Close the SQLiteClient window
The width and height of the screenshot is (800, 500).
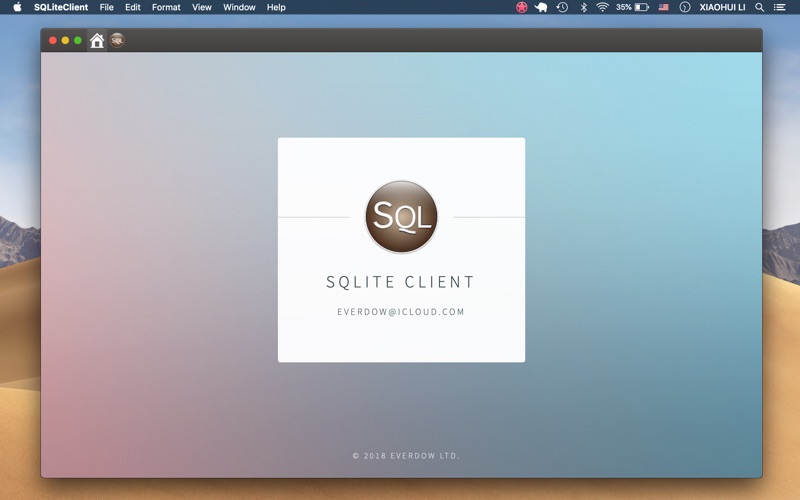point(53,40)
